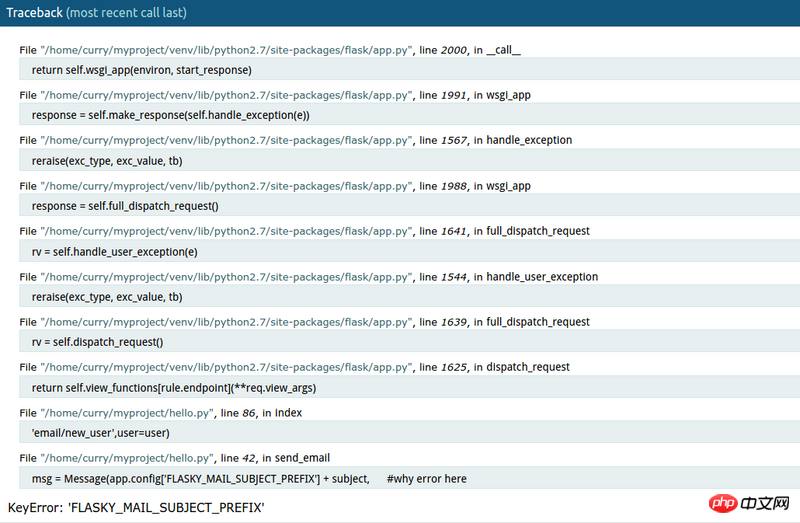Click the php中文网 logo watermark

749,504
